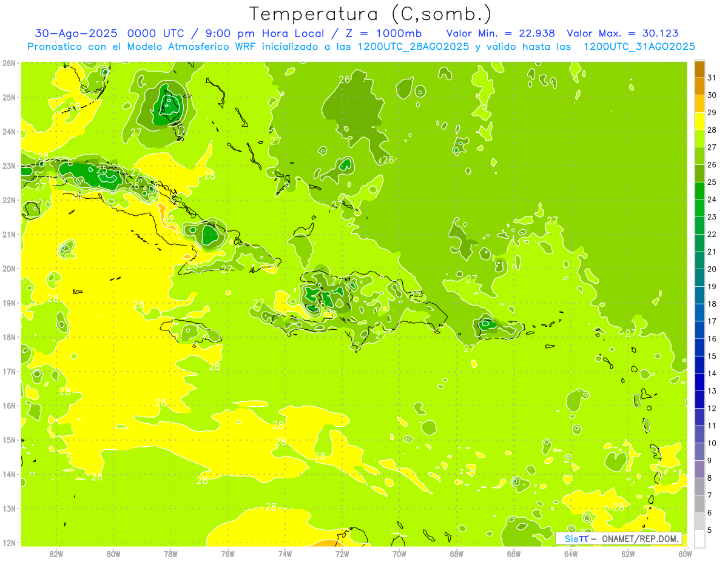Click color scale value 29
The image size is (728, 562).
712,113
